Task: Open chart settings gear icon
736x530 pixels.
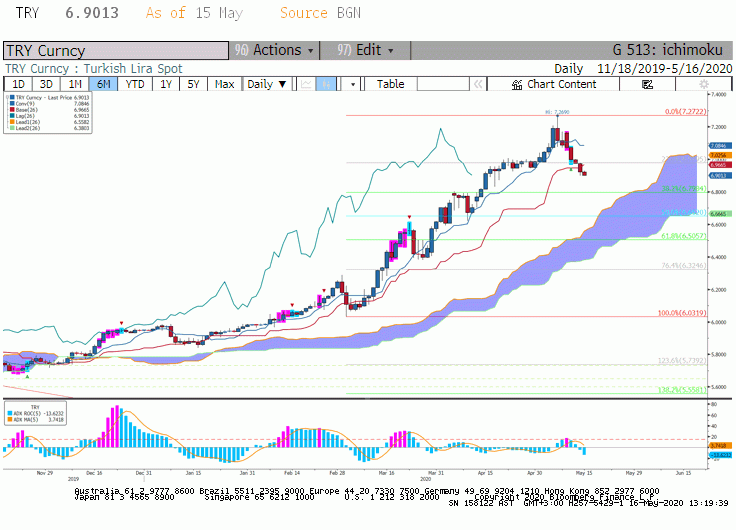Action: [703, 84]
